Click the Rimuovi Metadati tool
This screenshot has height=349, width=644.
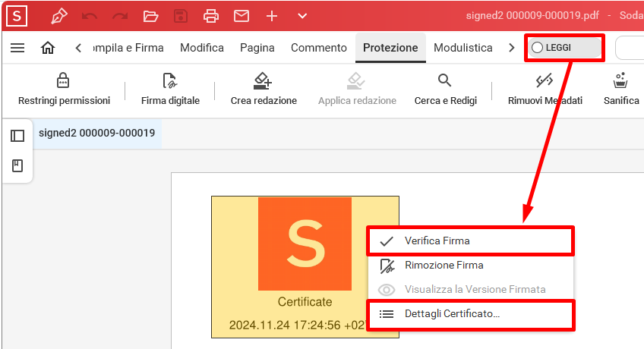click(545, 89)
